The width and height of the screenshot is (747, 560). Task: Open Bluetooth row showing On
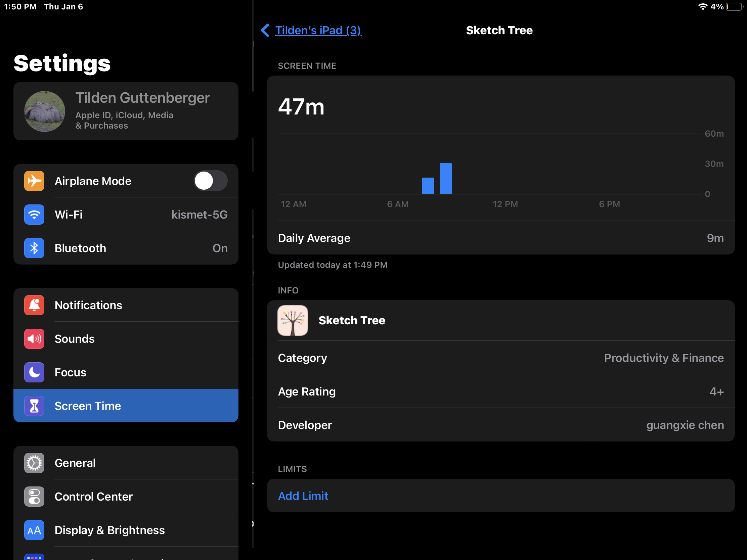coord(126,248)
